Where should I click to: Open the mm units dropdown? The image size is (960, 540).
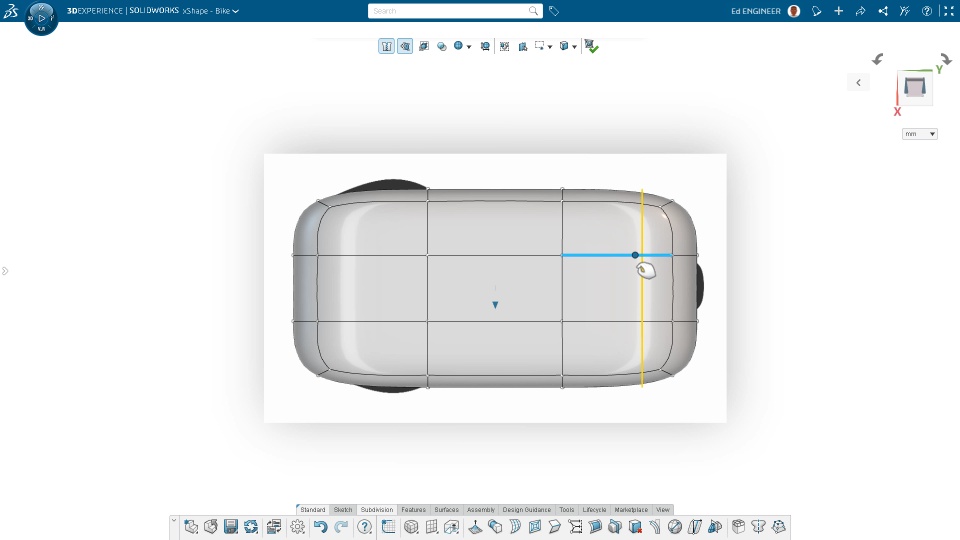(x=920, y=134)
